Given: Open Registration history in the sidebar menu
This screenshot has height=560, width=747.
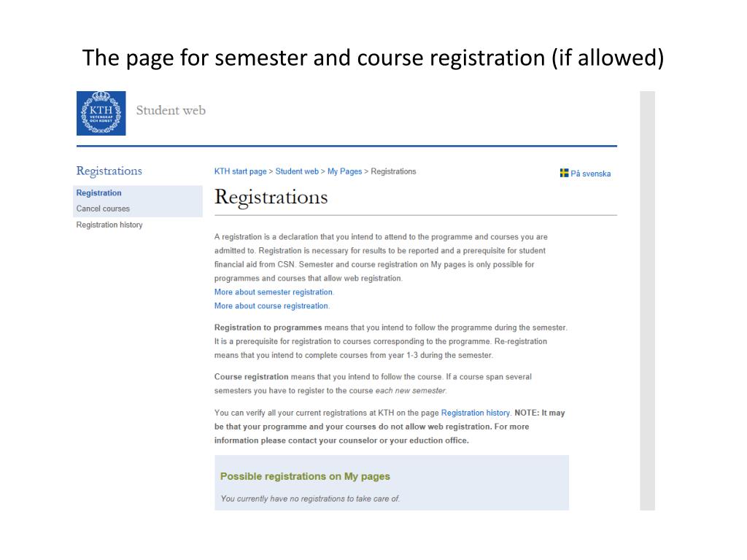Looking at the screenshot, I should (x=109, y=225).
